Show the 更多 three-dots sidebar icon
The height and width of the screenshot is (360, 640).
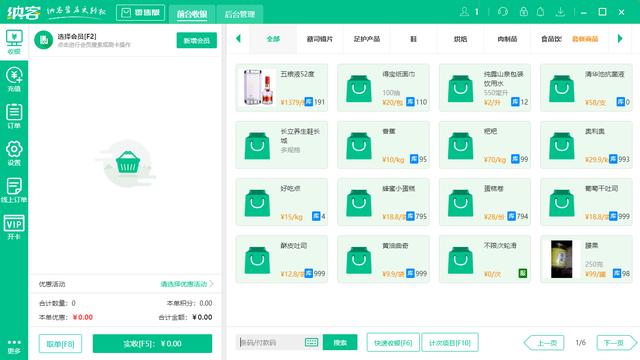click(14, 346)
